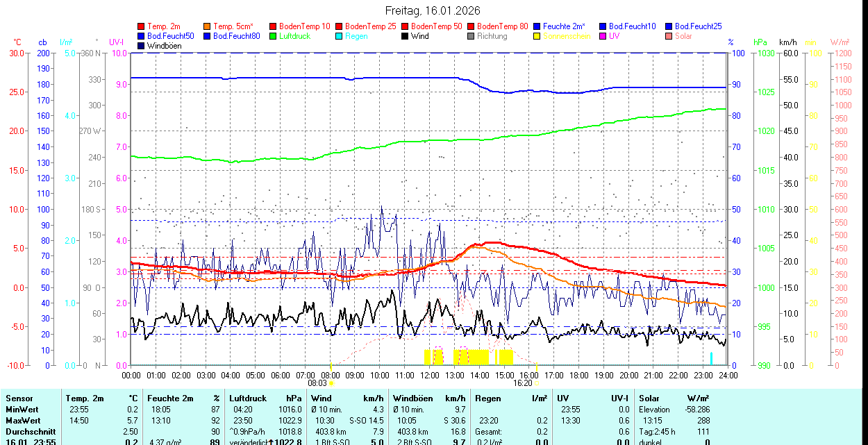Click the red Temp. 2m legend square
Viewport: 868px width, 445px height.
[x=142, y=26]
